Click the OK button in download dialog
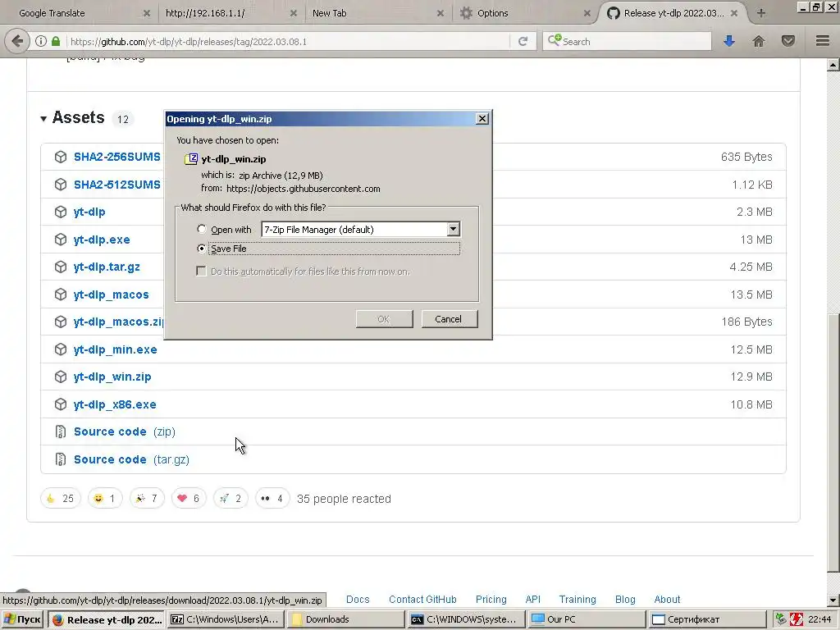The image size is (840, 630). tap(384, 319)
